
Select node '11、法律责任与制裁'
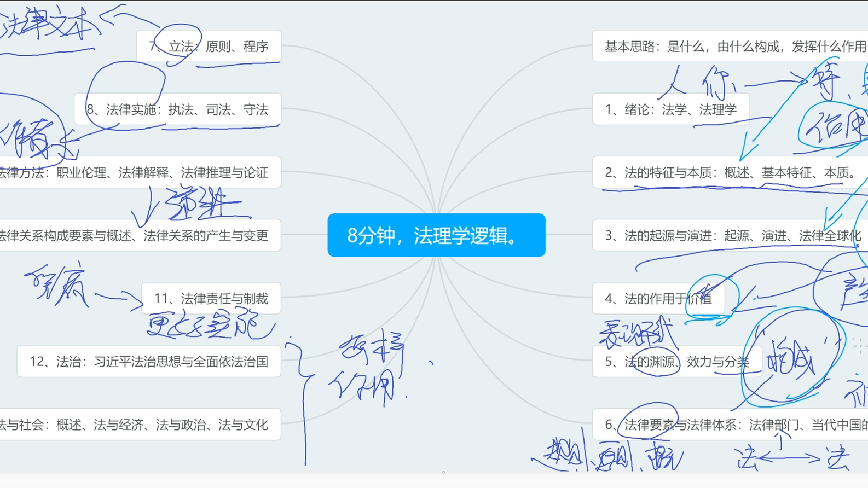[211, 298]
